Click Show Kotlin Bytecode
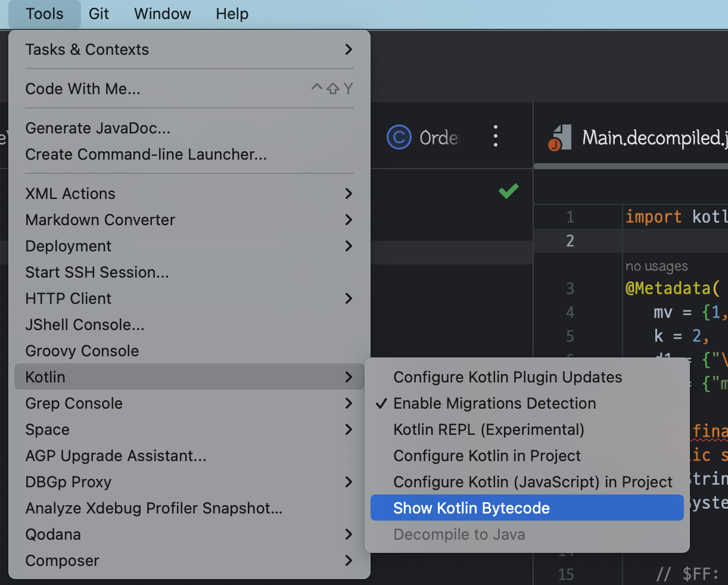 coord(527,508)
